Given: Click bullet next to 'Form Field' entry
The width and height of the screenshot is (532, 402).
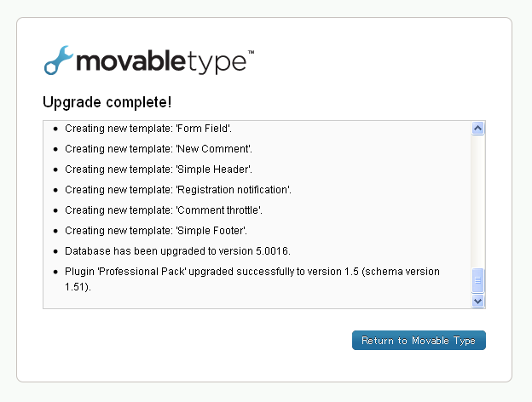Looking at the screenshot, I should [55, 129].
